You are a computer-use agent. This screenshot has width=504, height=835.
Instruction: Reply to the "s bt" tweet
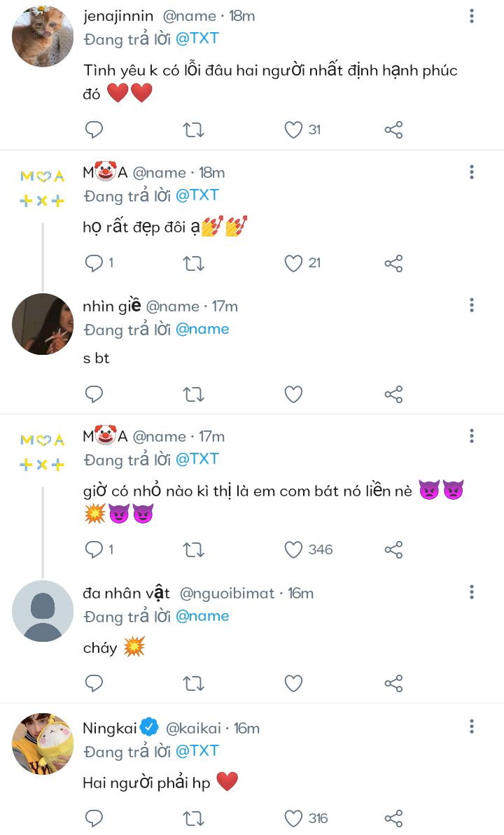[94, 394]
